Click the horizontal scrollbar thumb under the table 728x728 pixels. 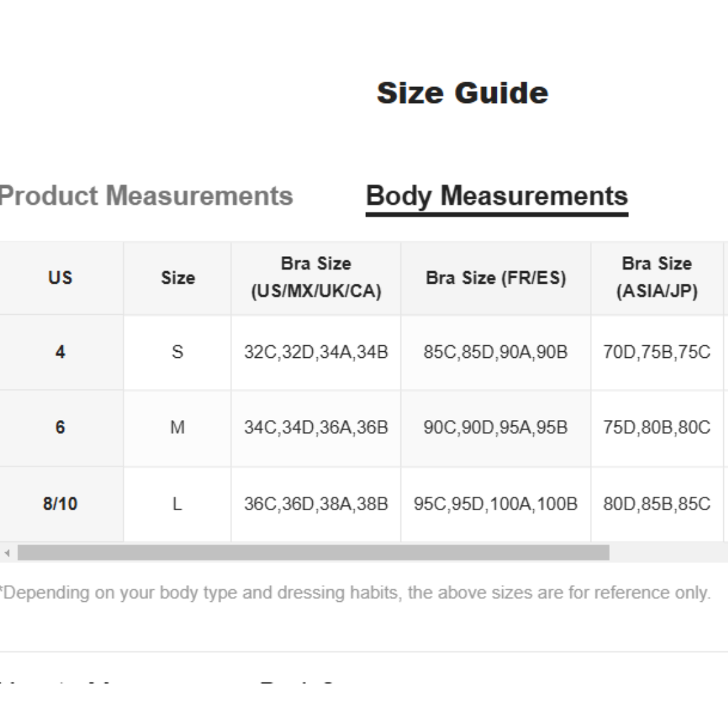(x=313, y=553)
